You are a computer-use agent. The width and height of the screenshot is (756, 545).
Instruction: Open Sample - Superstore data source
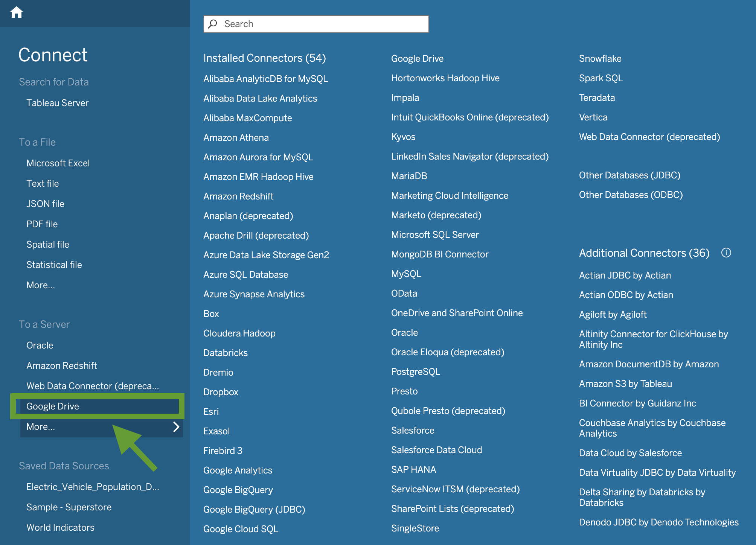point(69,507)
